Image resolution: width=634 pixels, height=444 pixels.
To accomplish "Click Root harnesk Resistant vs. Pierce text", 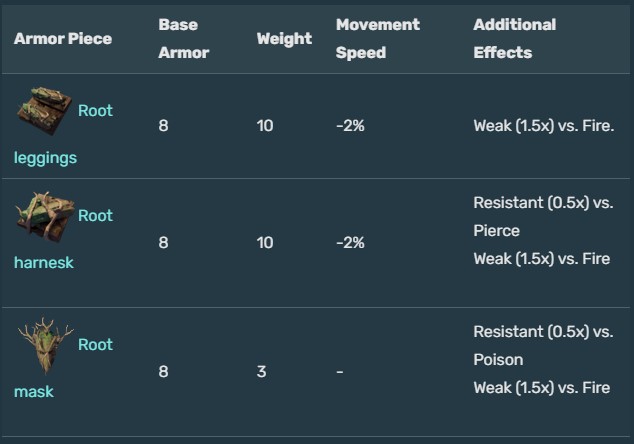I will pos(542,216).
